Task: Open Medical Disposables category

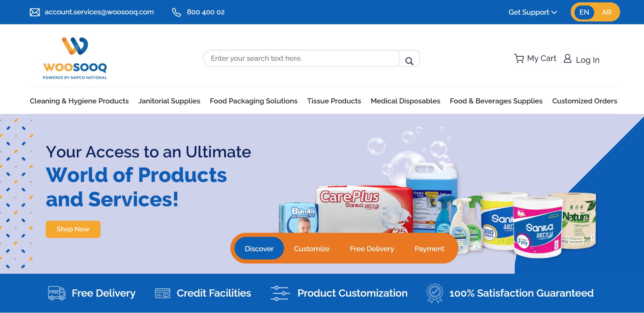Action: (x=405, y=101)
